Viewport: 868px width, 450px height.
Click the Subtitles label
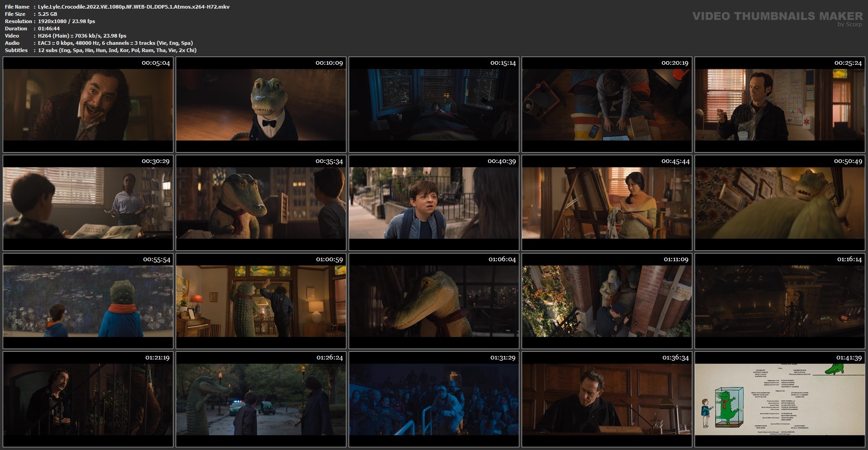pos(16,50)
